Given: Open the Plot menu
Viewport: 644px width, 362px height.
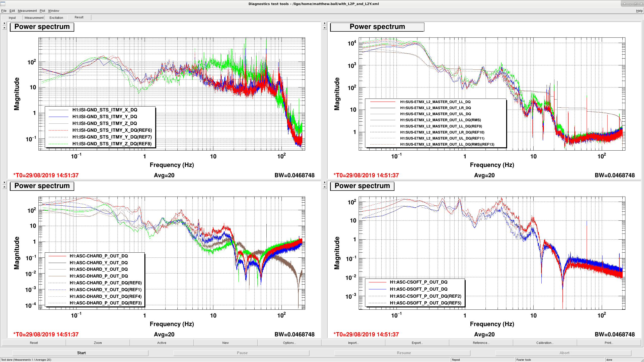Looking at the screenshot, I should pyautogui.click(x=42, y=11).
